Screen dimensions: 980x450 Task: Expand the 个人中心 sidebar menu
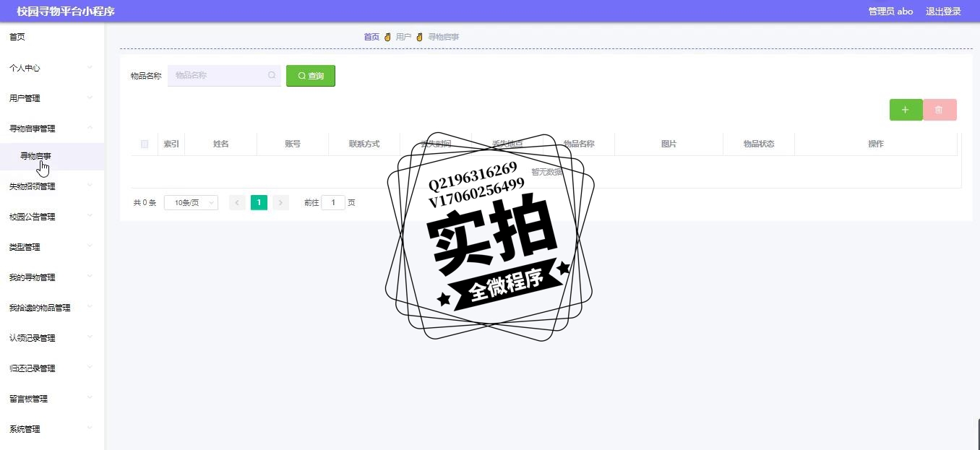click(x=52, y=68)
